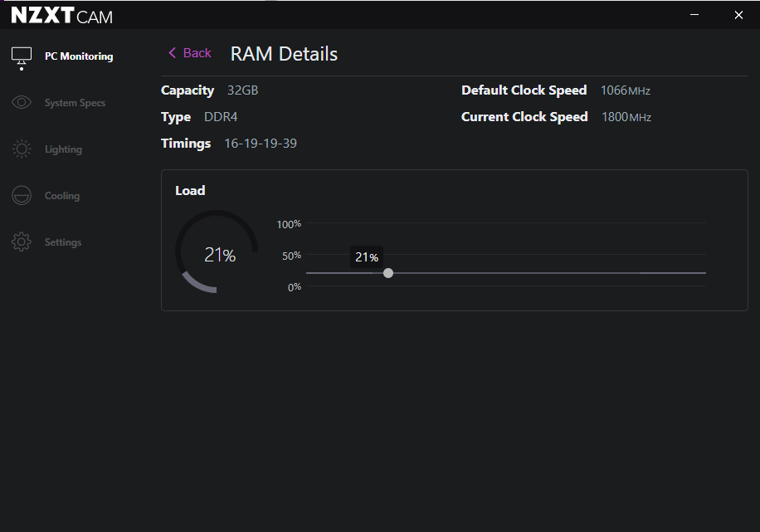Click the purple Back chevron arrow
760x532 pixels.
tap(172, 53)
